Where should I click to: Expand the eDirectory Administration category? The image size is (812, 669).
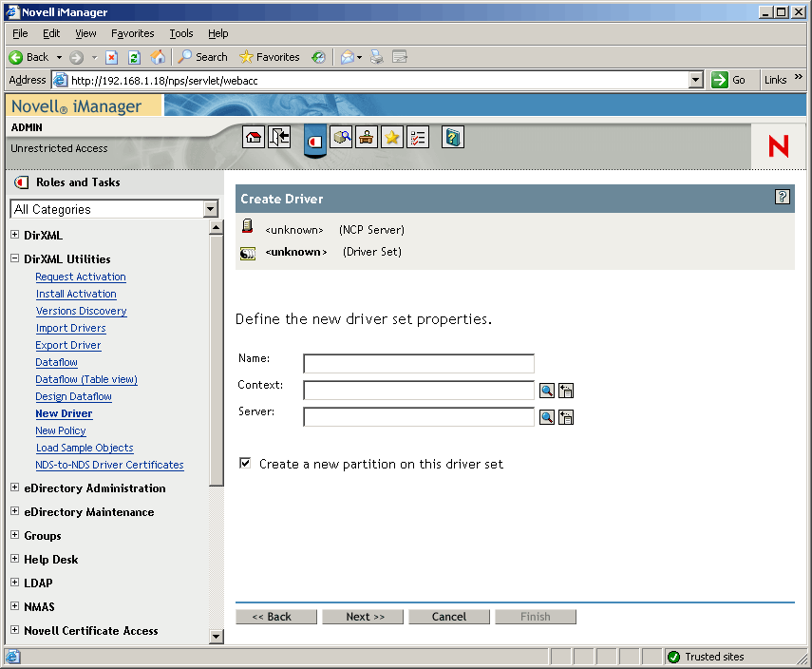[14, 487]
